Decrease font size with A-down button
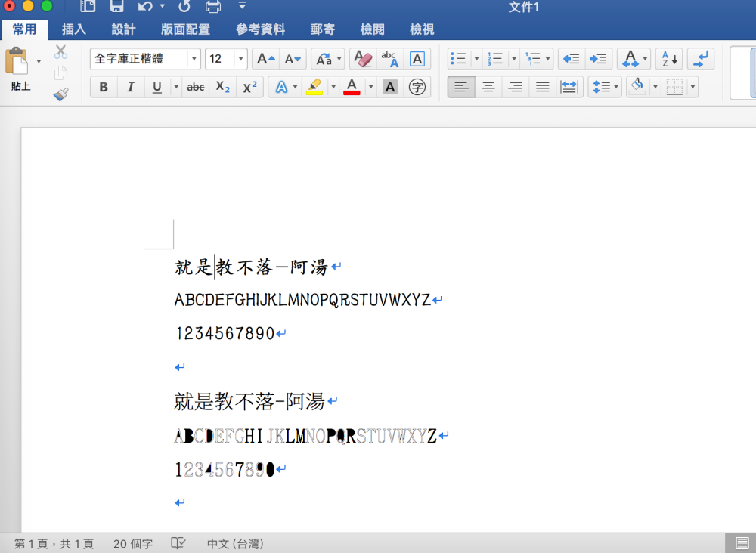 [293, 59]
